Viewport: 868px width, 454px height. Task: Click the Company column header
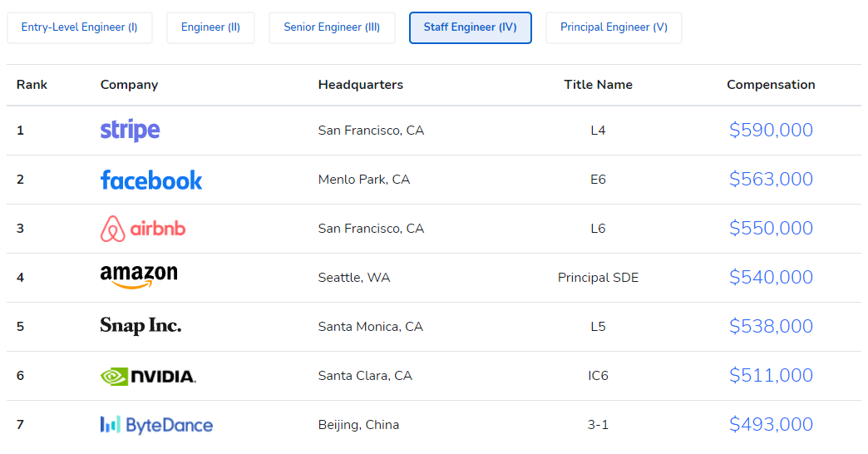point(129,85)
